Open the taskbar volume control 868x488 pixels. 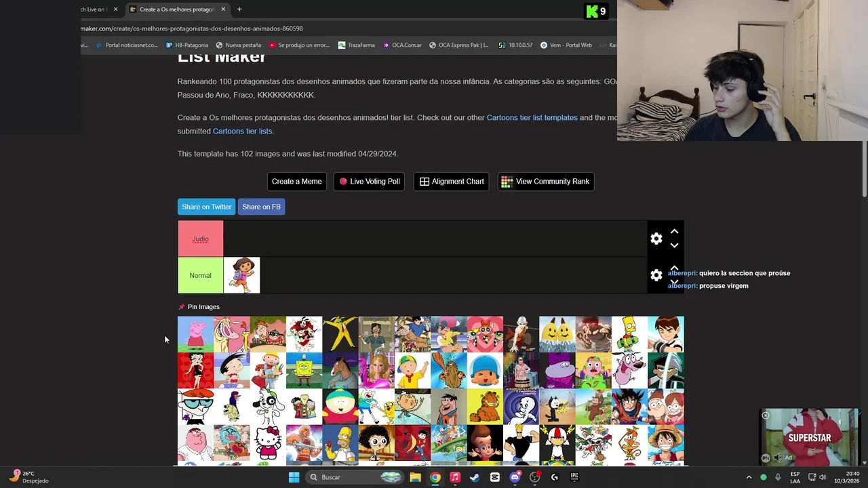click(823, 477)
